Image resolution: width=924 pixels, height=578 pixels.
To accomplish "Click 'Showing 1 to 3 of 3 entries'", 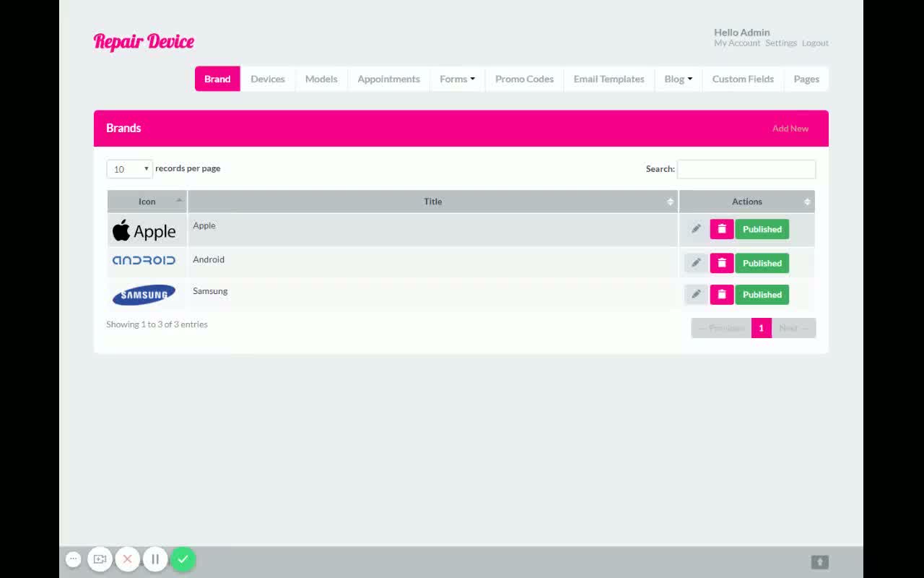I will point(157,324).
